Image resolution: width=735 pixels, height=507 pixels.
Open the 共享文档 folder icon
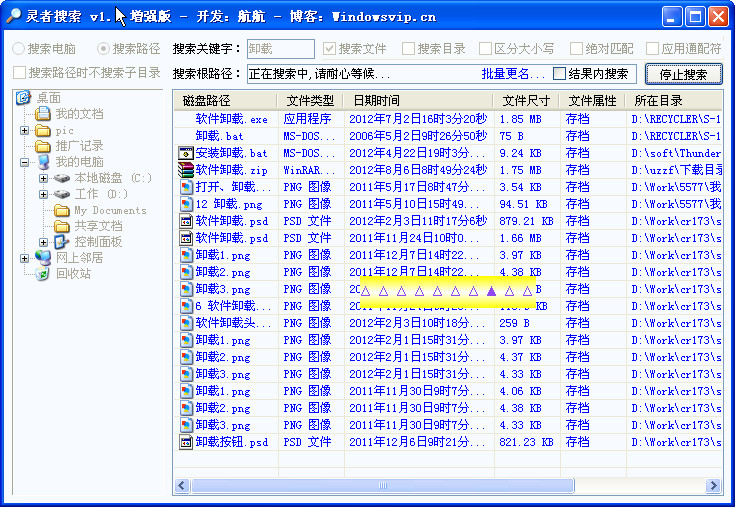[x=61, y=226]
